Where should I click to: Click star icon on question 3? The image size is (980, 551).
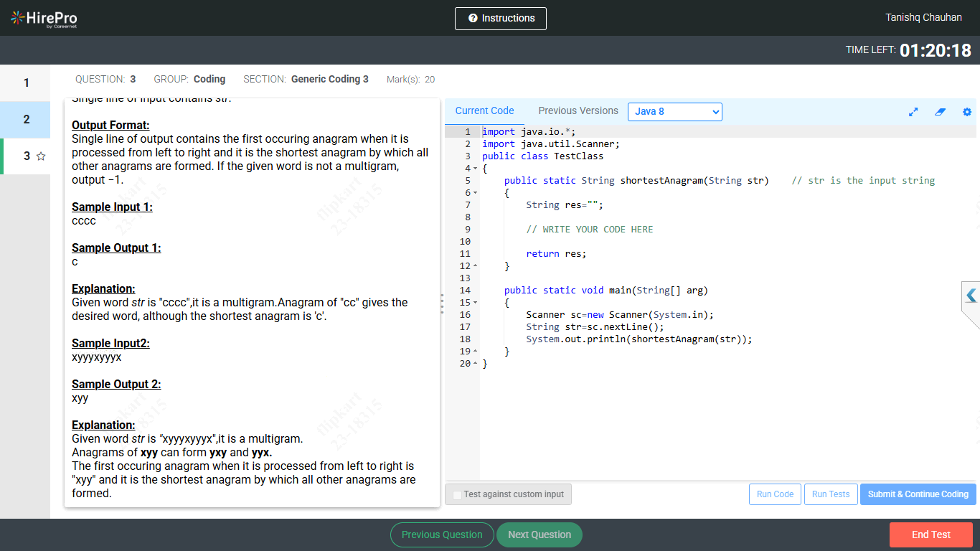point(41,156)
